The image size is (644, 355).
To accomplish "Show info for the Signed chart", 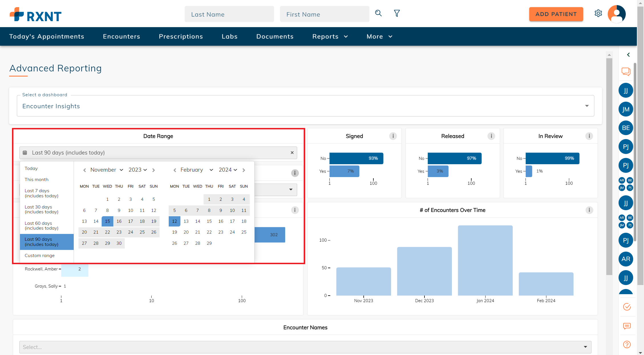I will click(393, 136).
